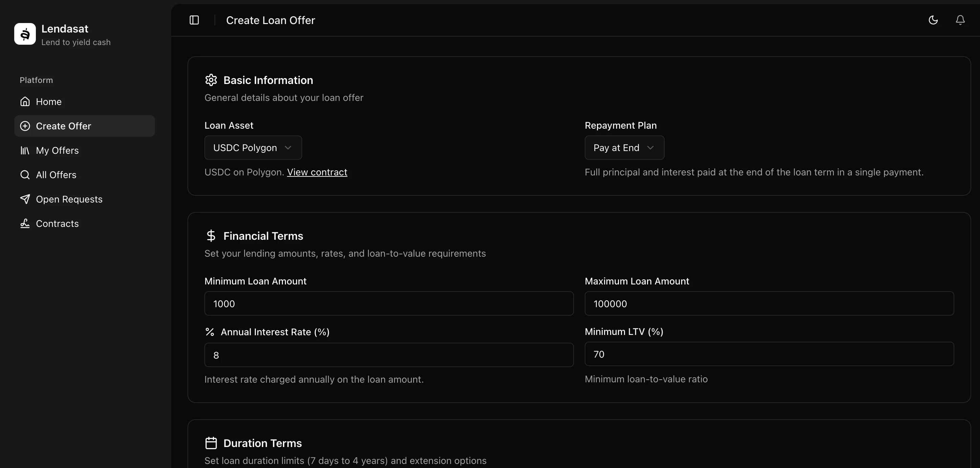Expand the Repayment Plan Pay at End dropdown
This screenshot has width=980, height=468.
(x=624, y=148)
